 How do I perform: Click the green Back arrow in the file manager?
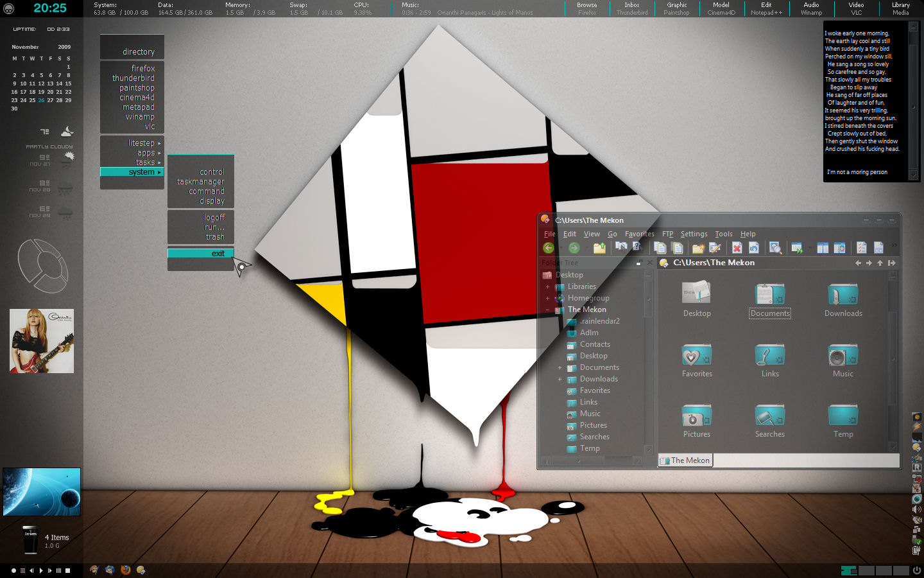pos(548,248)
